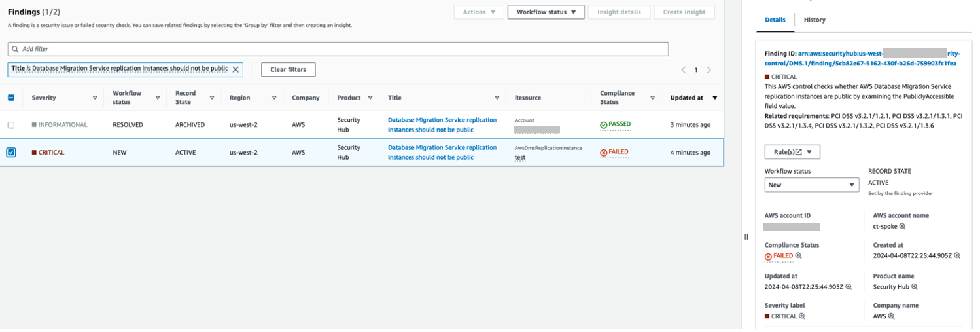The height and width of the screenshot is (332, 980).
Task: Click the test resource name
Action: click(520, 158)
